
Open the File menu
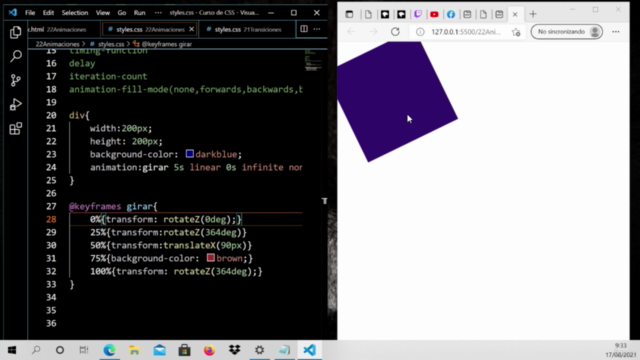tap(30, 13)
